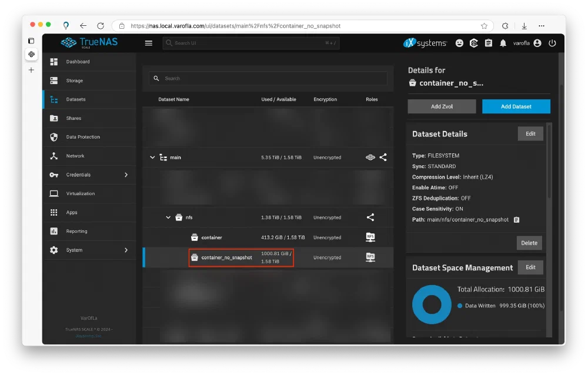Image resolution: width=588 pixels, height=375 pixels.
Task: Go to the Storage page
Action: [75, 81]
